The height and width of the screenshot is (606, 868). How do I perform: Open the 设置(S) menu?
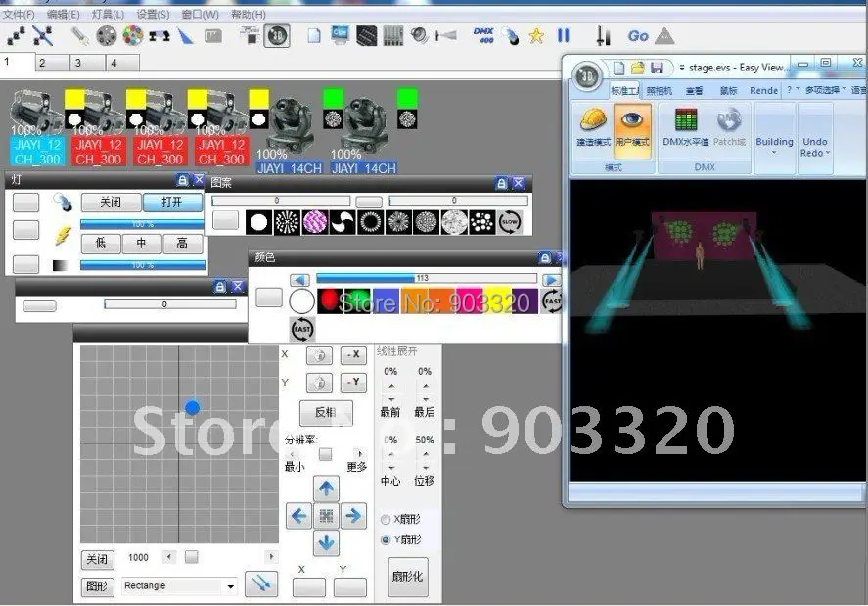point(154,15)
